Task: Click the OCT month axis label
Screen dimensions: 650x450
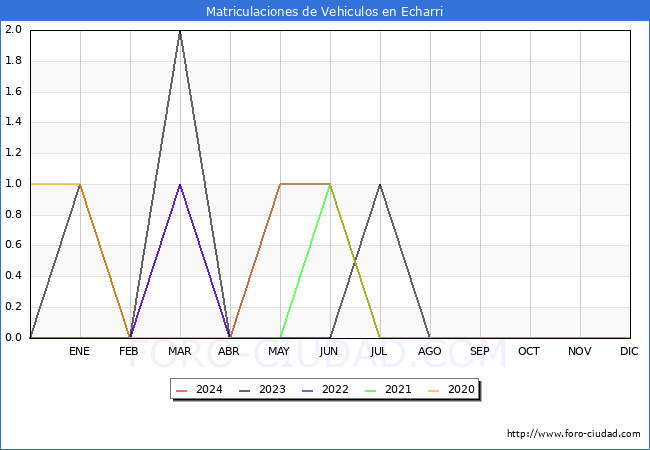Action: [529, 351]
